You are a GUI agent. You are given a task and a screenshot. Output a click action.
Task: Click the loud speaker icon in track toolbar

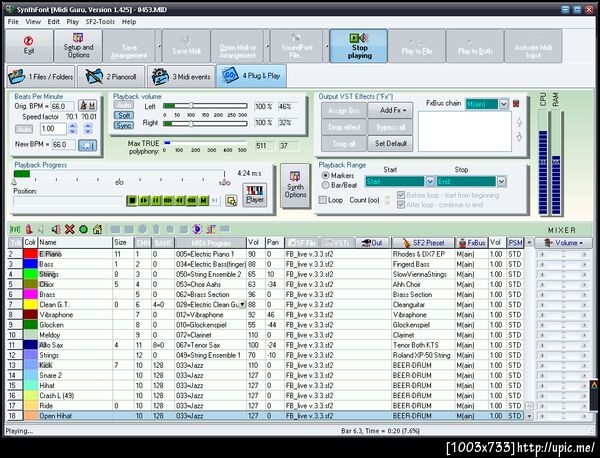[56, 229]
